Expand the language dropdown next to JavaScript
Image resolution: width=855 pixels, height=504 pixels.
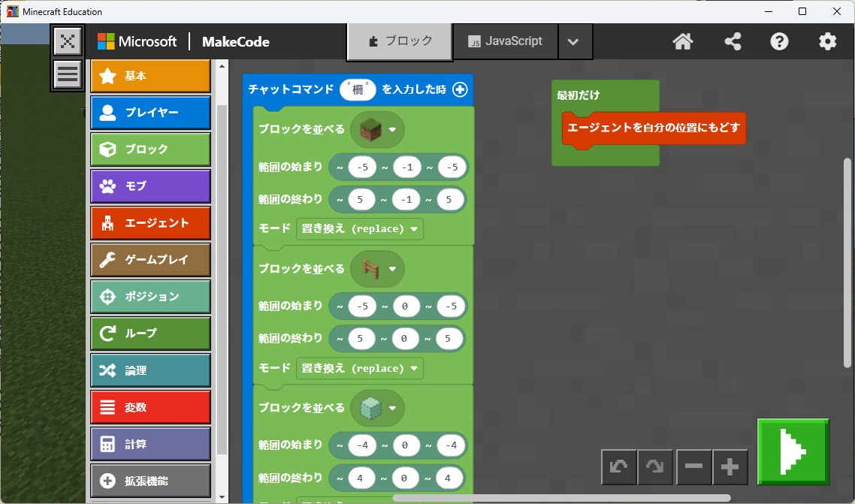(x=573, y=41)
